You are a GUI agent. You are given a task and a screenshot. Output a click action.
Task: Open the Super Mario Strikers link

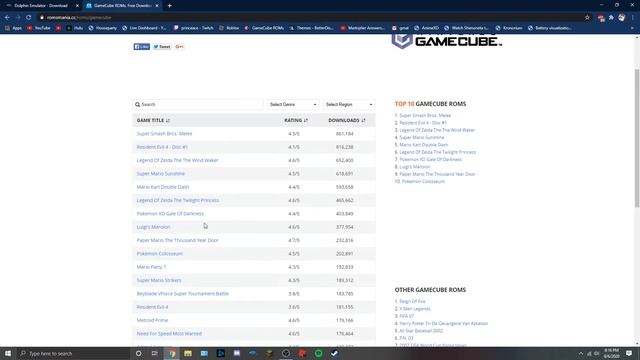click(x=159, y=280)
